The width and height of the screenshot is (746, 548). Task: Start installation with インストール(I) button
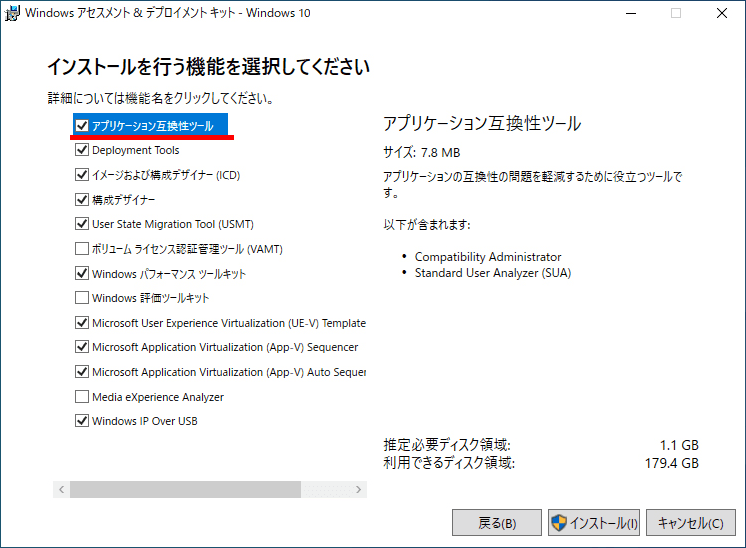(x=594, y=523)
